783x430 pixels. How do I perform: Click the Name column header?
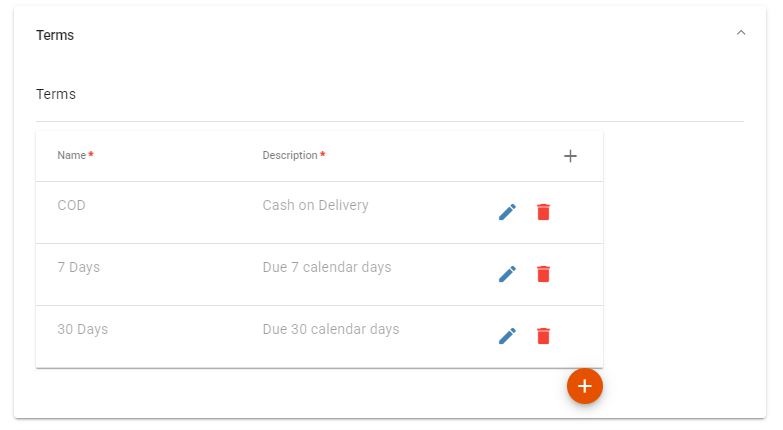tap(71, 155)
